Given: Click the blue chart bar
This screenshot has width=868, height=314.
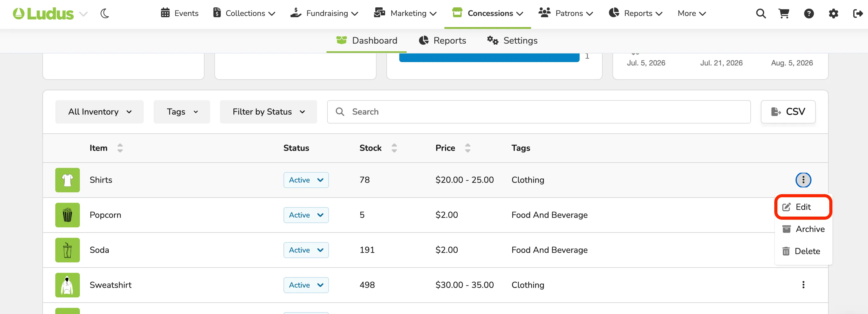Looking at the screenshot, I should 489,57.
